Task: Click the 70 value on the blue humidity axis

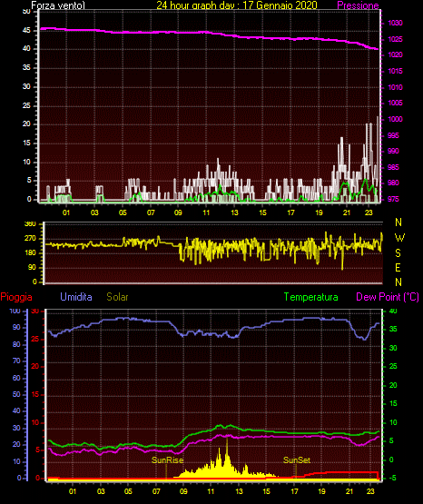Action: click(16, 361)
